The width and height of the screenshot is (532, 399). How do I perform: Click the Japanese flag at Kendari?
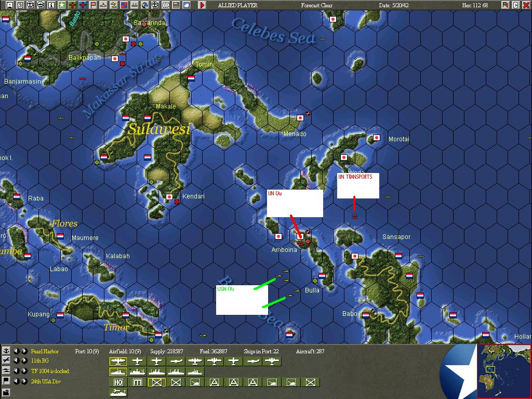pyautogui.click(x=169, y=197)
